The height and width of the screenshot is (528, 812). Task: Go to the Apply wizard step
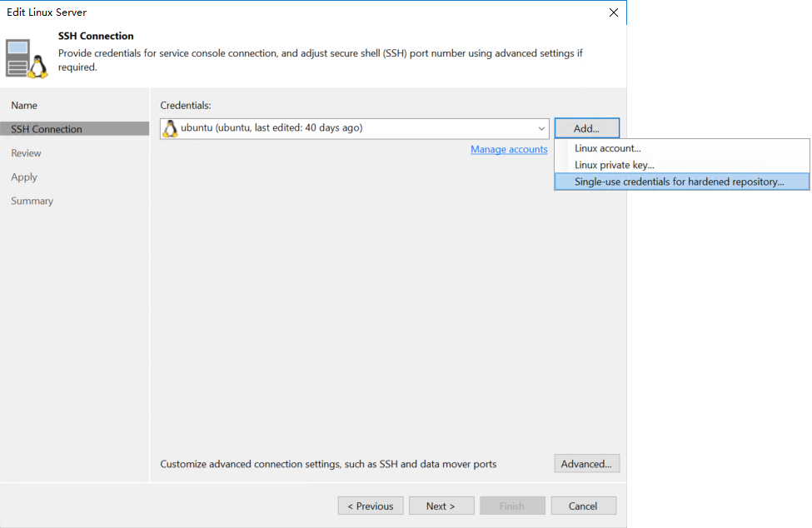[24, 177]
